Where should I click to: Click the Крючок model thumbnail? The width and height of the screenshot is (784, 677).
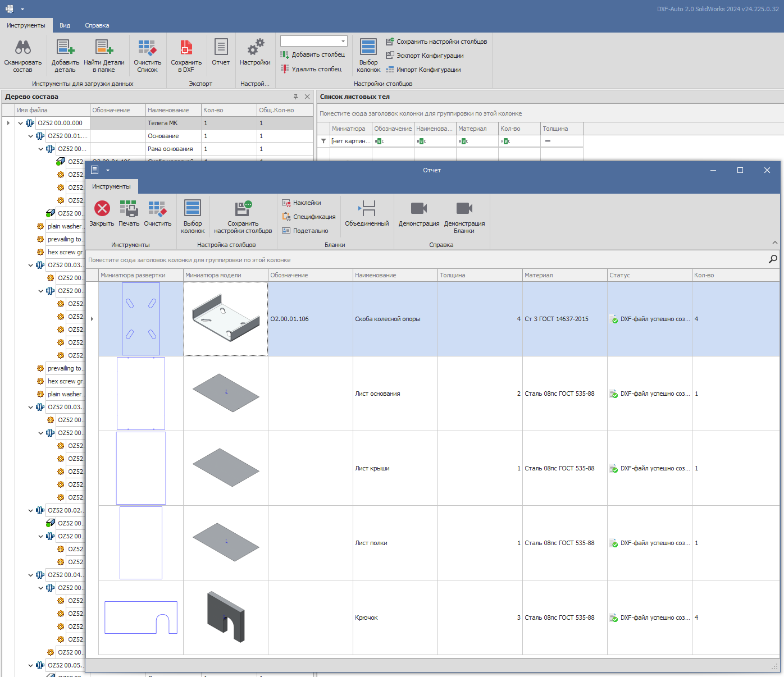pyautogui.click(x=226, y=617)
